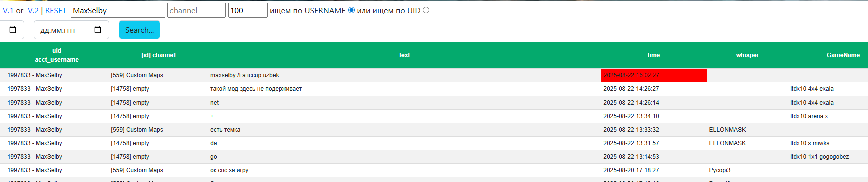Screen dimensions: 868x182
Task: Open the partially hidden first date calendar icon
Action: tap(13, 30)
